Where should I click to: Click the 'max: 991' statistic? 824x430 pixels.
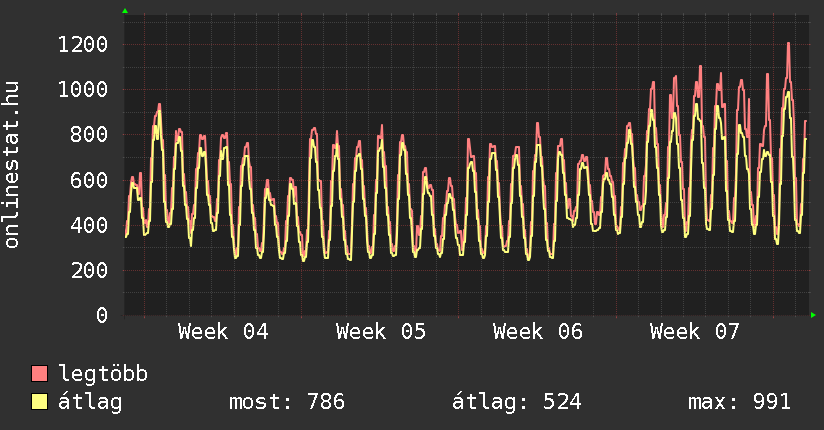coord(739,402)
